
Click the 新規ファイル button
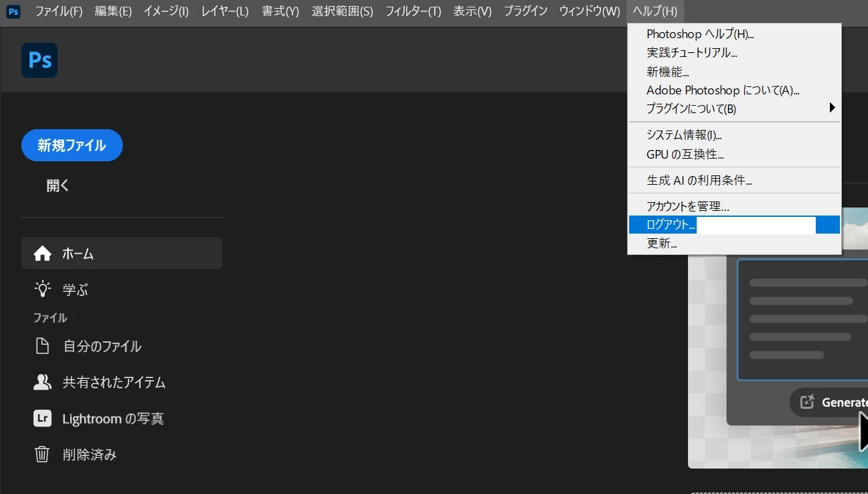coord(72,145)
